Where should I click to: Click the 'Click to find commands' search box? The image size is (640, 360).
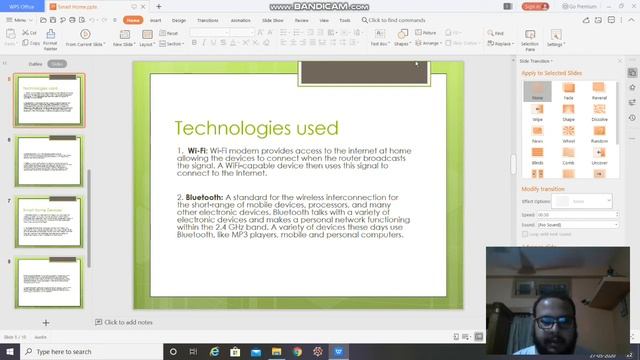pos(393,20)
